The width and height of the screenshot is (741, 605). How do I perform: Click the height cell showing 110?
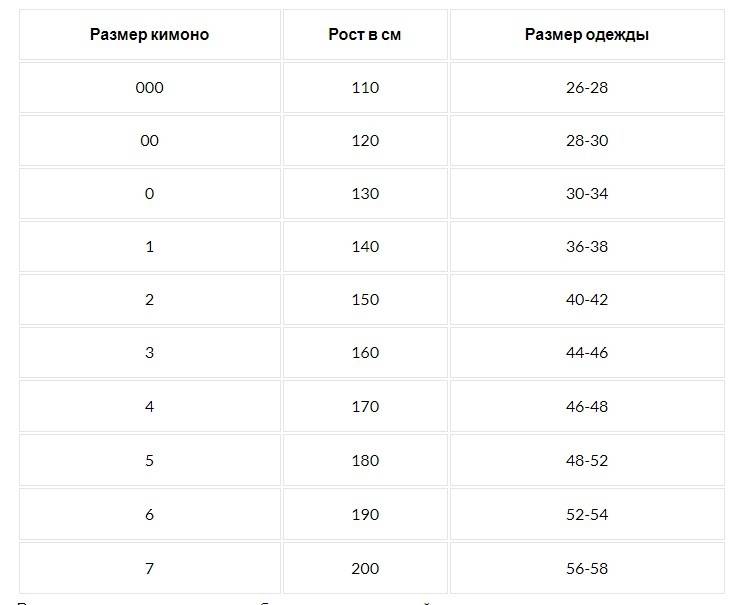[365, 87]
